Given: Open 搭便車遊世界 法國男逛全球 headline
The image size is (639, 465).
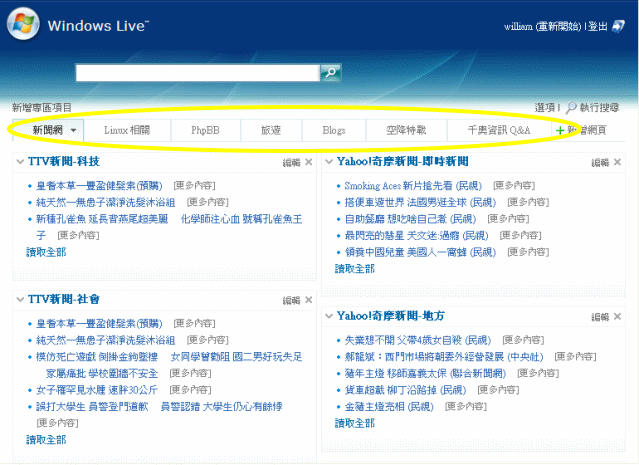Looking at the screenshot, I should coord(420,202).
